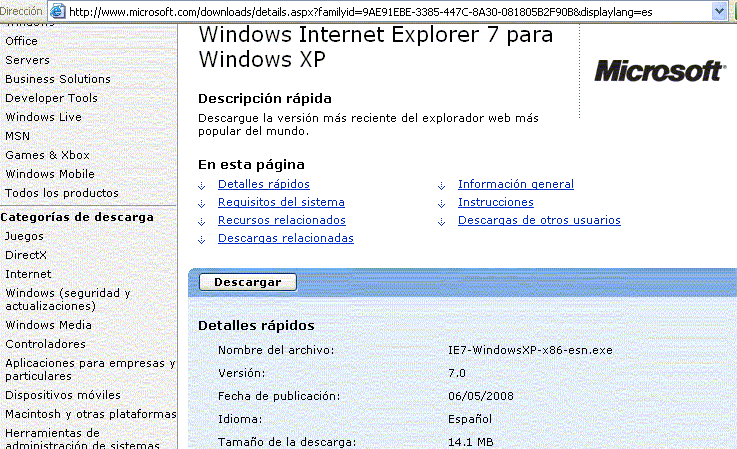The height and width of the screenshot is (449, 737).
Task: Open the Recursos relacionados link
Action: click(282, 220)
